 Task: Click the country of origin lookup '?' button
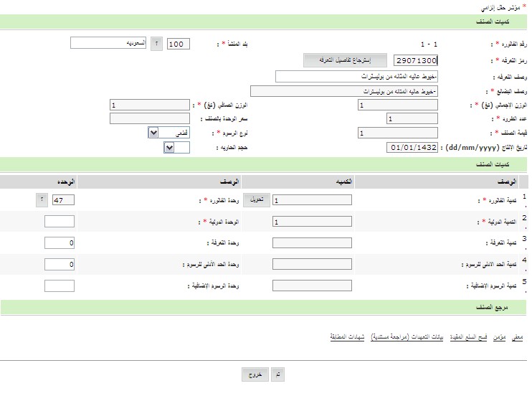156,44
